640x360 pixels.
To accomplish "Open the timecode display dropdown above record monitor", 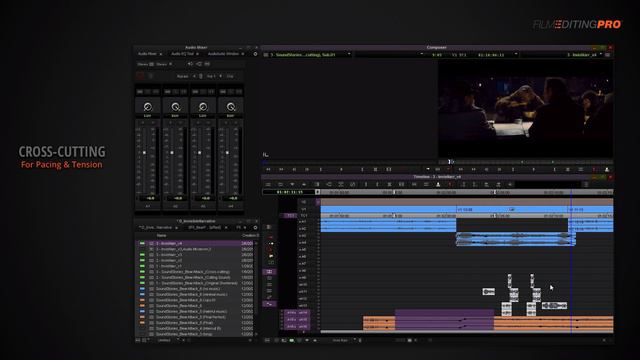I will tap(516, 54).
